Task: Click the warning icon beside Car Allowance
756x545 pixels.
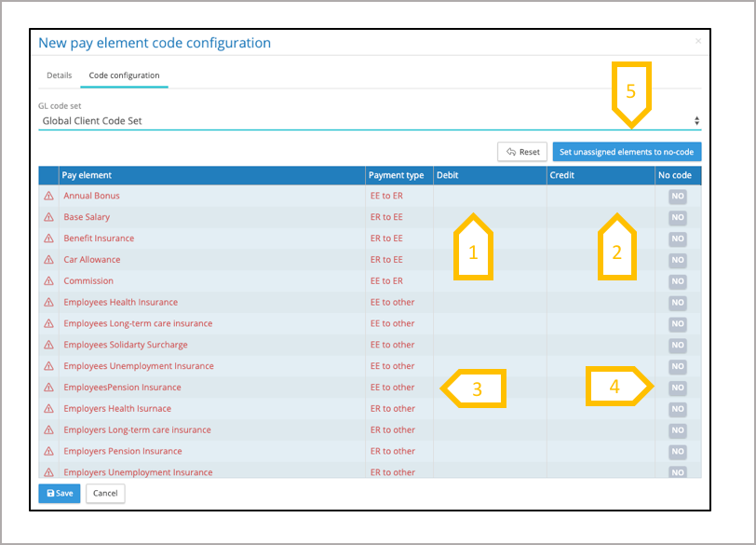Action: tap(48, 260)
